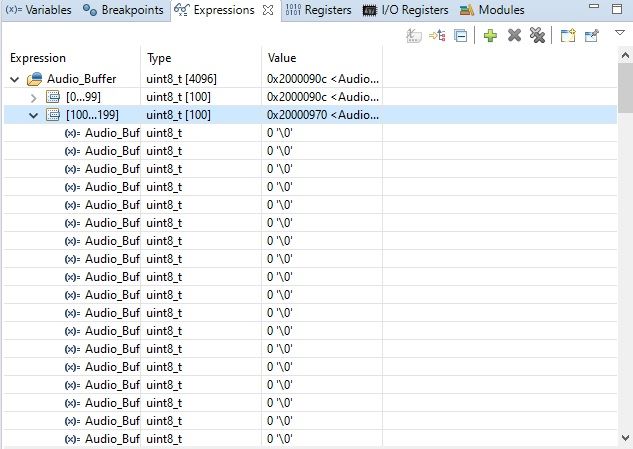Click the Collapse All toolbar icon
This screenshot has width=633, height=449.
461,36
